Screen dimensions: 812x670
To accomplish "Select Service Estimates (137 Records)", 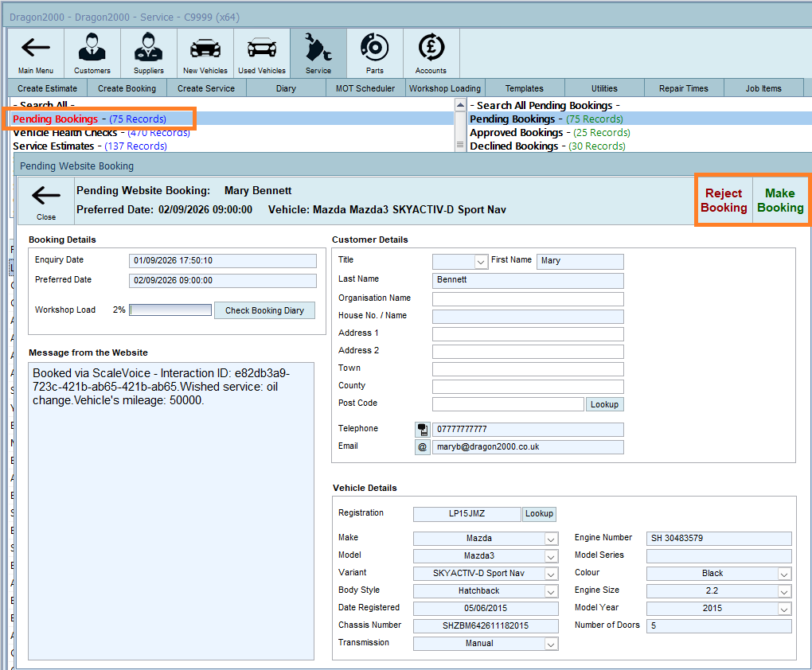I will click(x=90, y=146).
